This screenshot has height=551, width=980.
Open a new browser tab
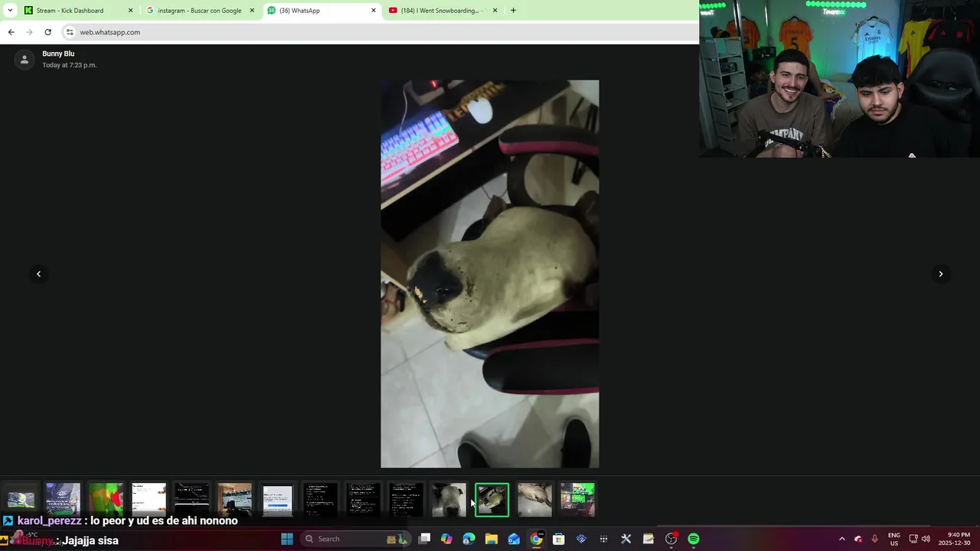[513, 11]
